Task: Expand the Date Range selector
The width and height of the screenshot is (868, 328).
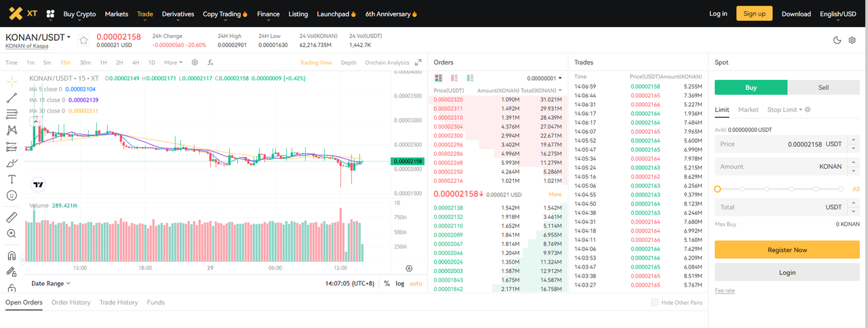Action: 51,283
